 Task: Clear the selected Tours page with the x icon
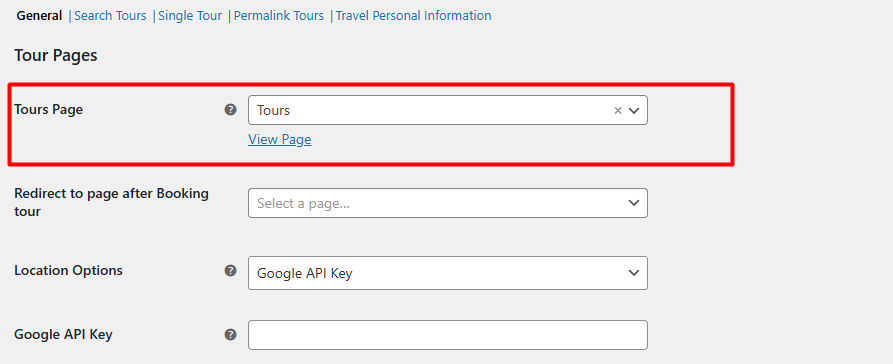[617, 111]
